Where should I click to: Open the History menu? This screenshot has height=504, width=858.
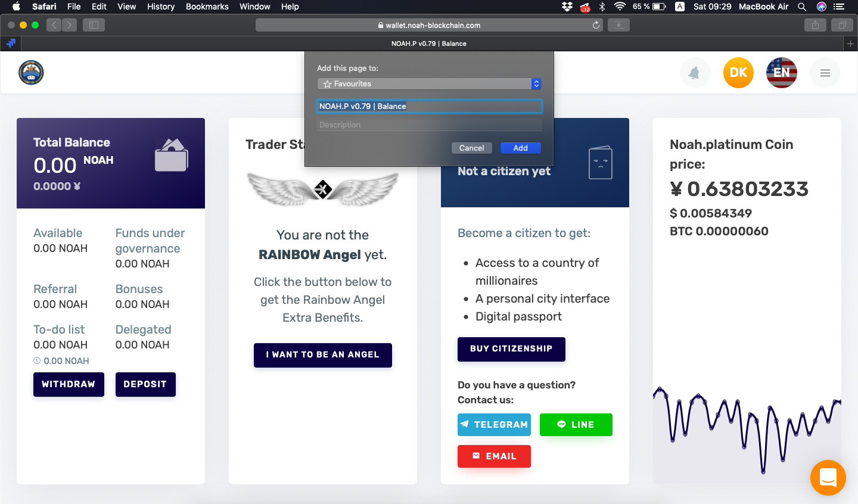[161, 7]
